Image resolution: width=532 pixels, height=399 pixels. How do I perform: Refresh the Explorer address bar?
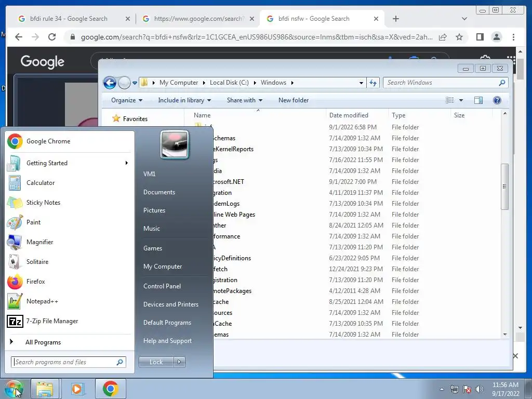[373, 83]
